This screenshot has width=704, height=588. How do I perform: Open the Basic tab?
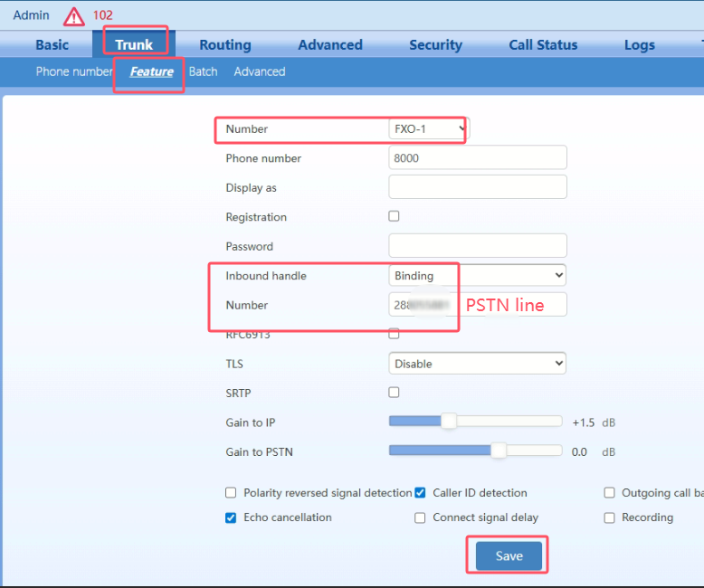[x=52, y=44]
